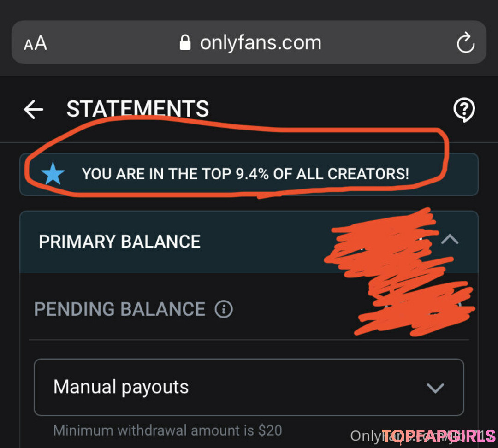The width and height of the screenshot is (498, 448).
Task: Select the Pending Balance label
Action: point(119,309)
